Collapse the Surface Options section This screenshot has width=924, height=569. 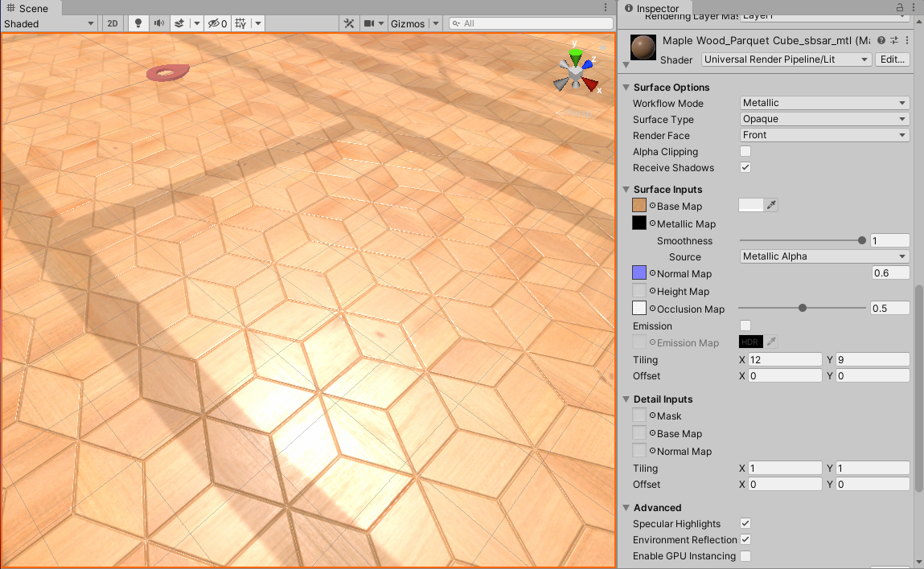point(626,87)
